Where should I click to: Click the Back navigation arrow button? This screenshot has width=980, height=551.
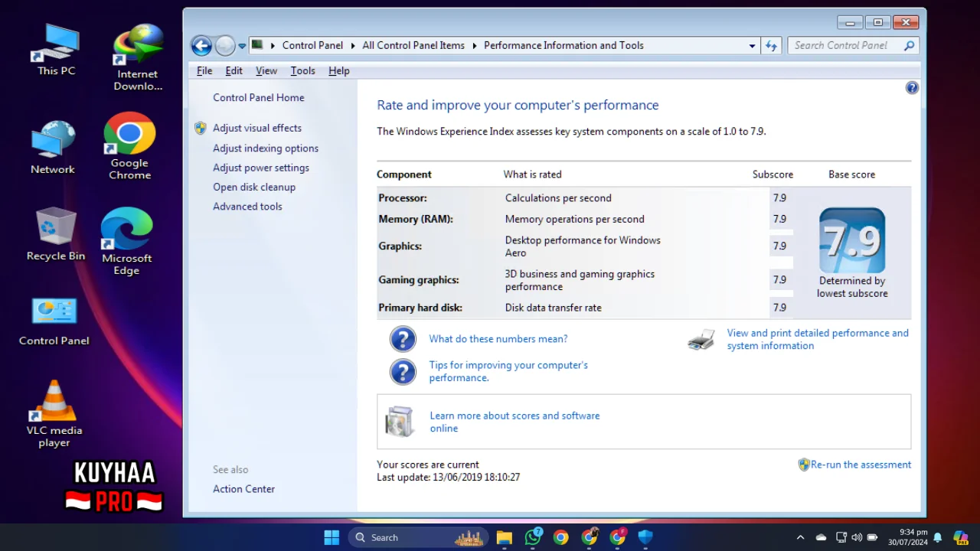(x=201, y=46)
